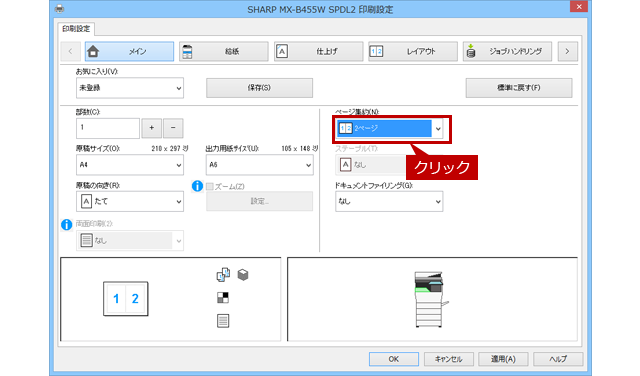Toggle the ズーム(Z) checkbox
This screenshot has height=376, width=640.
pyautogui.click(x=210, y=187)
